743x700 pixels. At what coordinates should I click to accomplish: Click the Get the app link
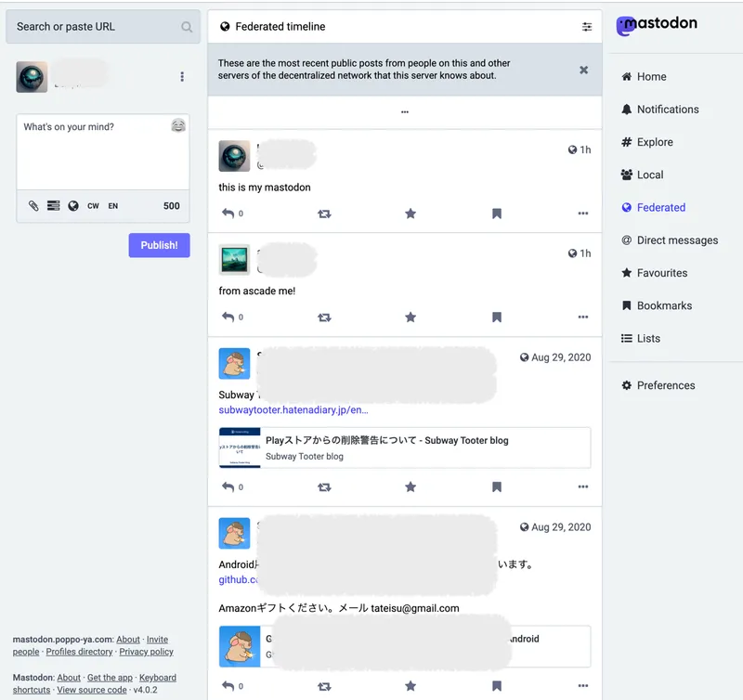pyautogui.click(x=110, y=678)
